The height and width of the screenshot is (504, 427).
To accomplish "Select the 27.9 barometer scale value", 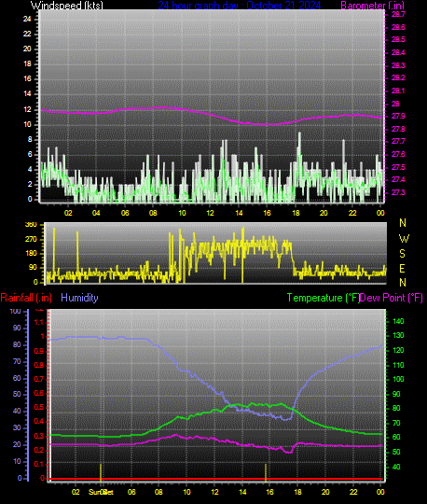I will [398, 116].
